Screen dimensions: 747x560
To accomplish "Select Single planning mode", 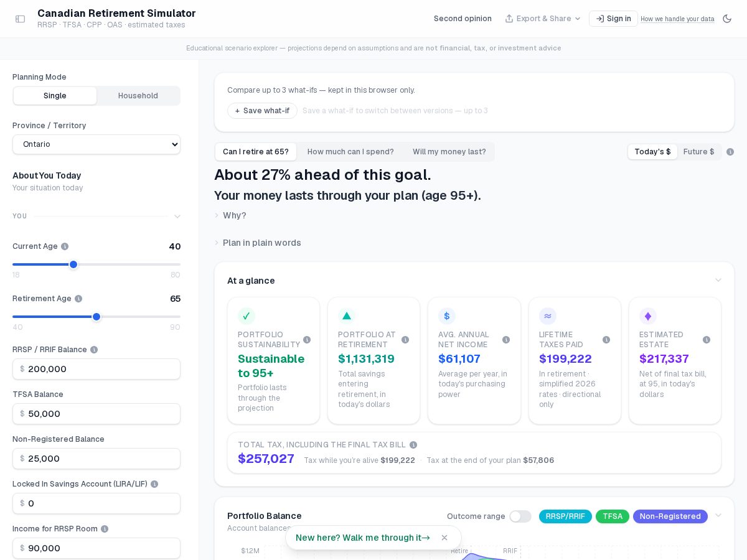I will point(55,96).
